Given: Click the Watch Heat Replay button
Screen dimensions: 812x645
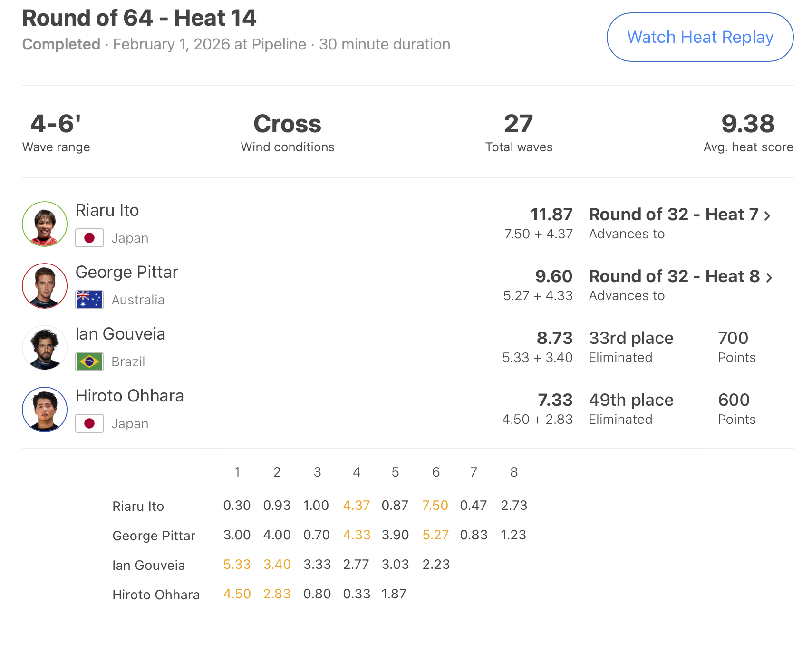Looking at the screenshot, I should click(x=700, y=37).
